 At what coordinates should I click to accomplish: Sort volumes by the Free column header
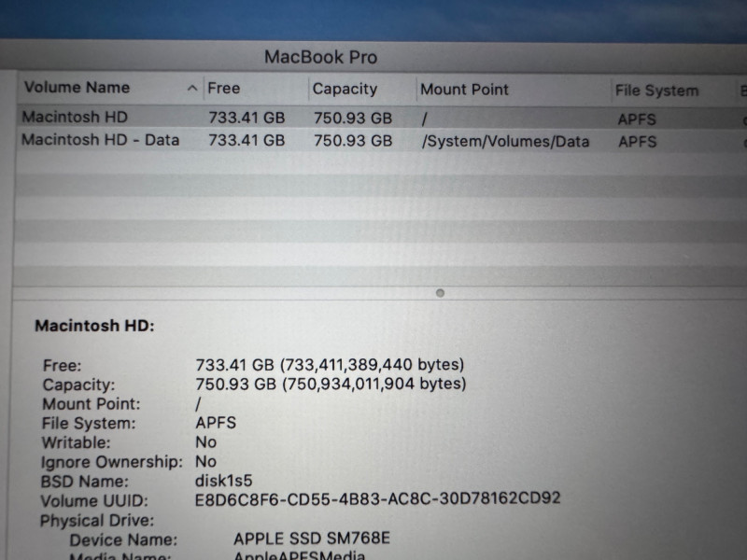[x=224, y=89]
